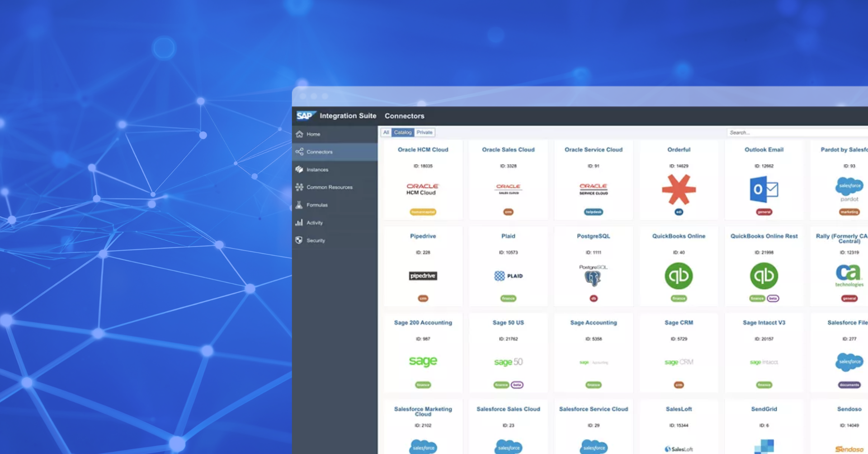Open the Oracle HCM Cloud title
The image size is (868, 454).
pyautogui.click(x=423, y=150)
